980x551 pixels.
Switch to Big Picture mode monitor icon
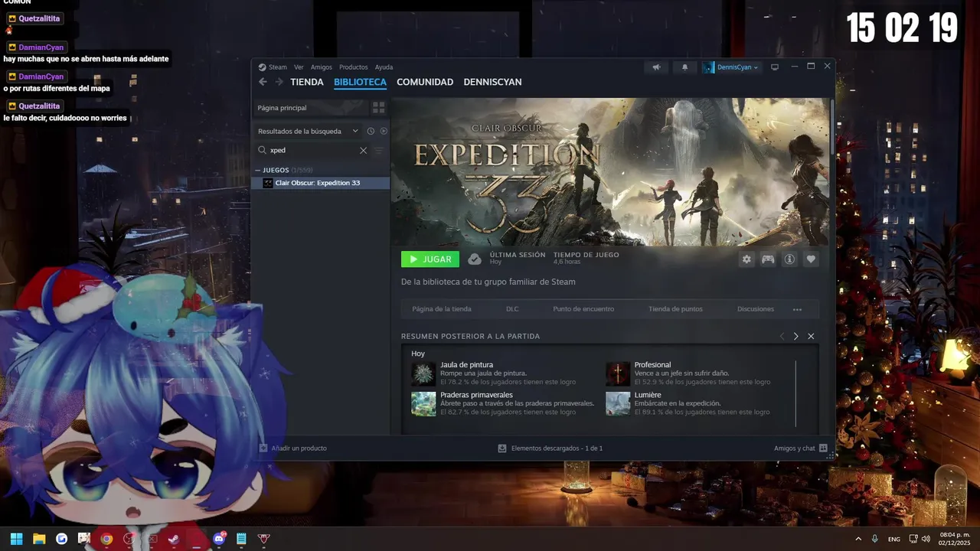(775, 67)
